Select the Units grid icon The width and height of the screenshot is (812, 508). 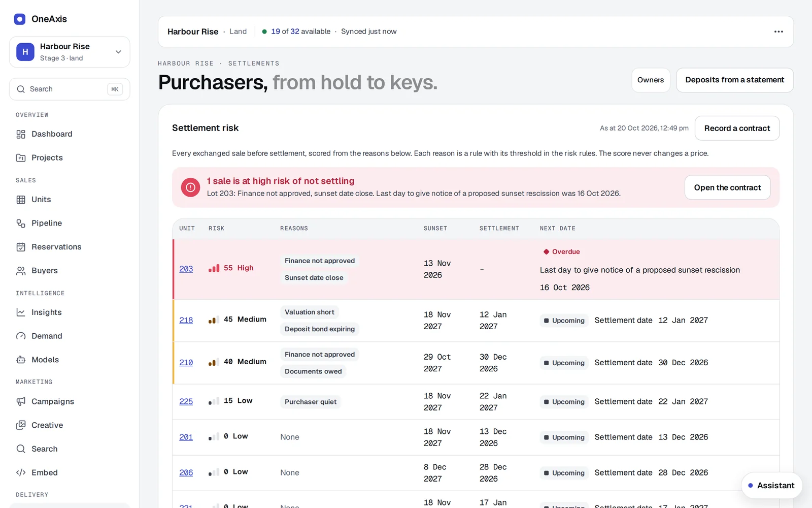click(21, 200)
